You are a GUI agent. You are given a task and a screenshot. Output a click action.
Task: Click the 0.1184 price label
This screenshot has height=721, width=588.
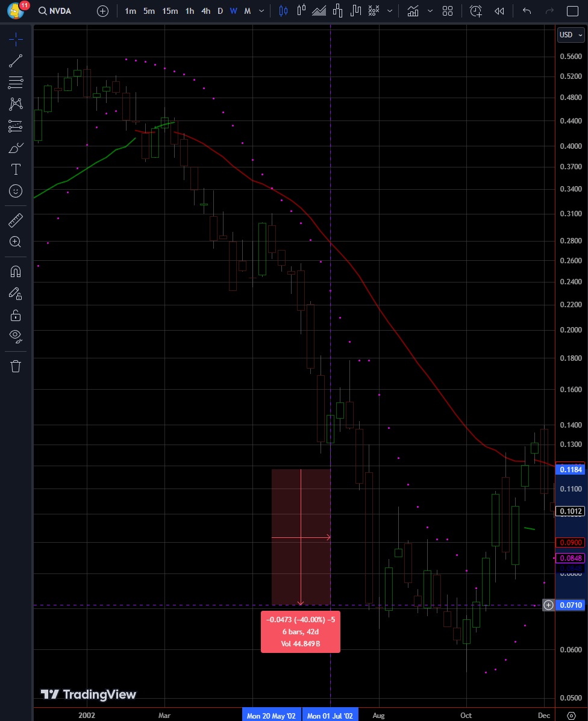[571, 469]
